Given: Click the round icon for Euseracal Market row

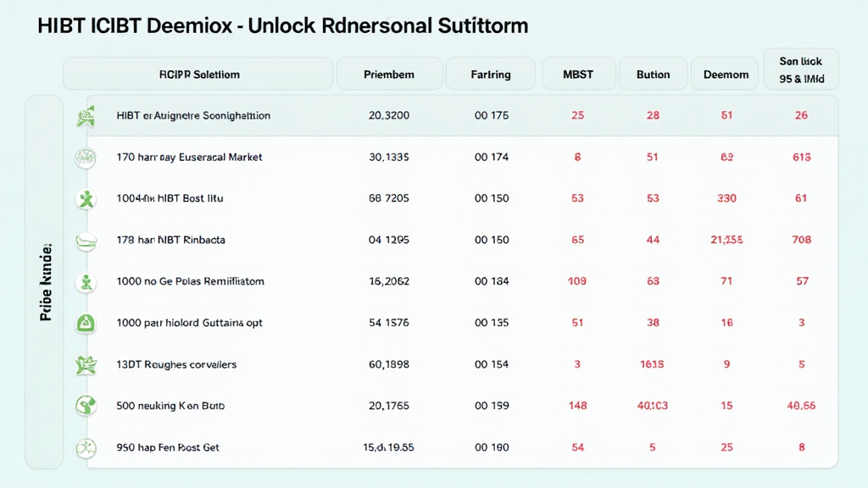Looking at the screenshot, I should [84, 158].
